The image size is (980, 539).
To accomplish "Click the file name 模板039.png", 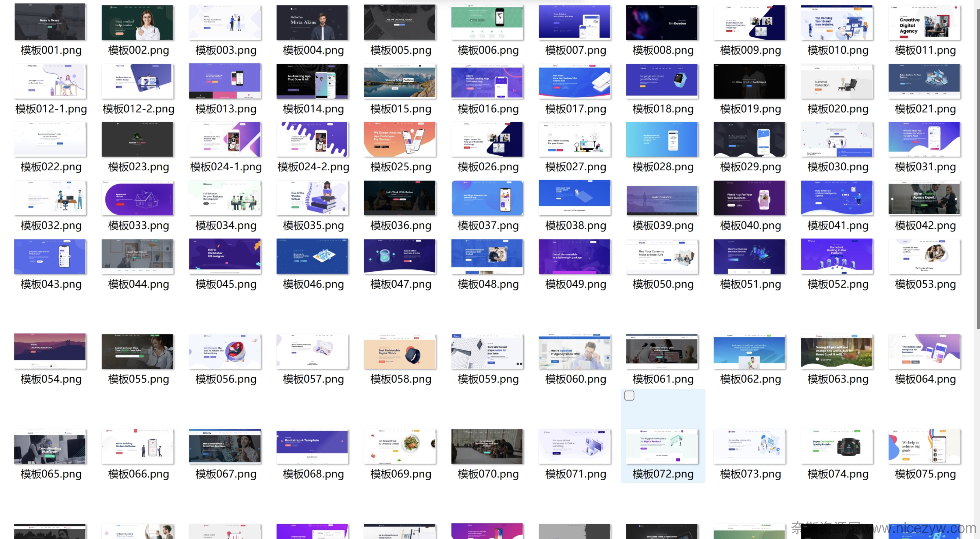I will point(663,226).
